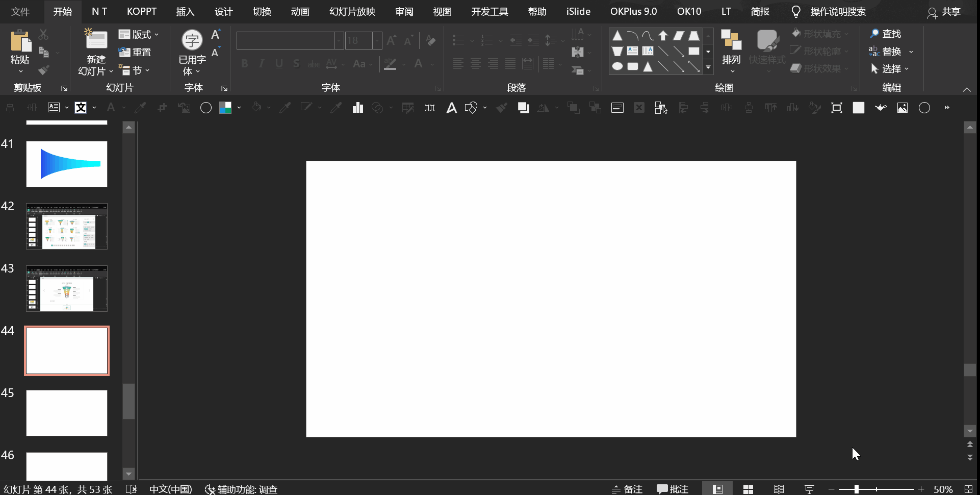
Task: Click the Share (共享) button
Action: coord(944,12)
